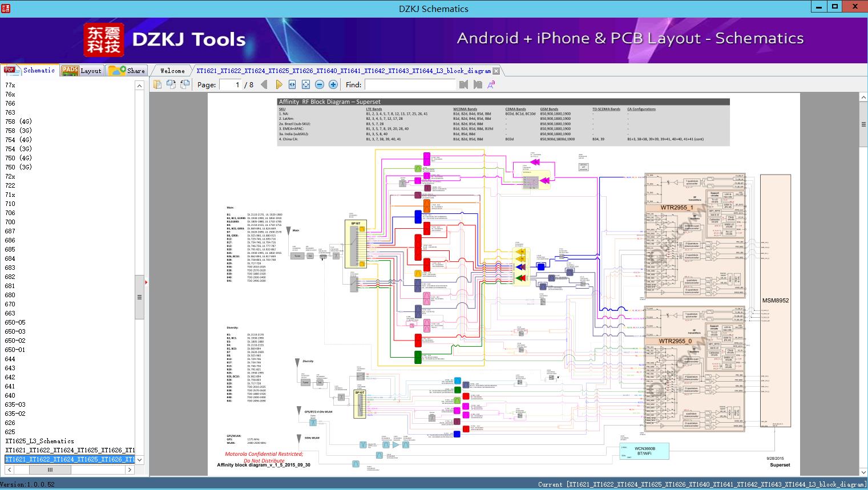Select the 722 list entry
Image resolution: width=868 pixels, height=490 pixels.
pos(10,185)
